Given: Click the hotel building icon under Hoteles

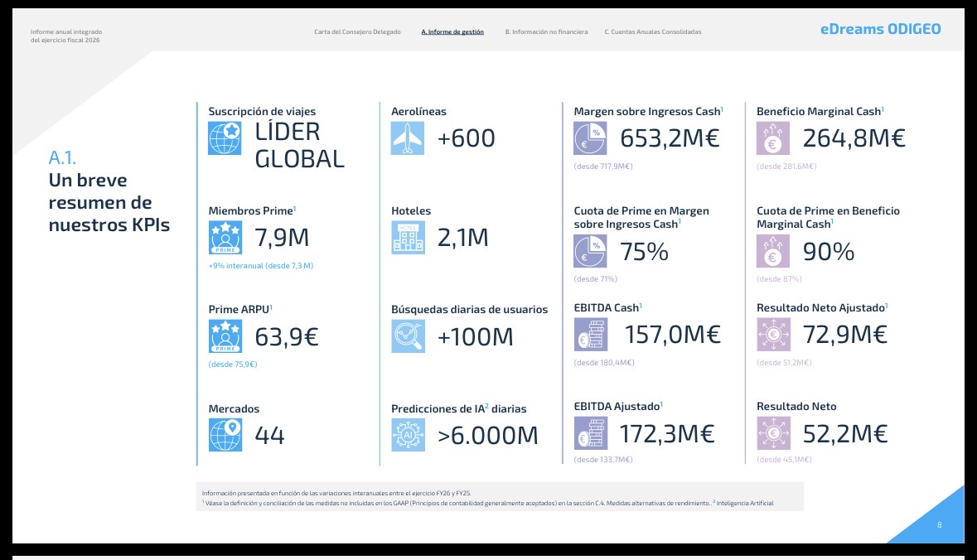Looking at the screenshot, I should coord(409,237).
